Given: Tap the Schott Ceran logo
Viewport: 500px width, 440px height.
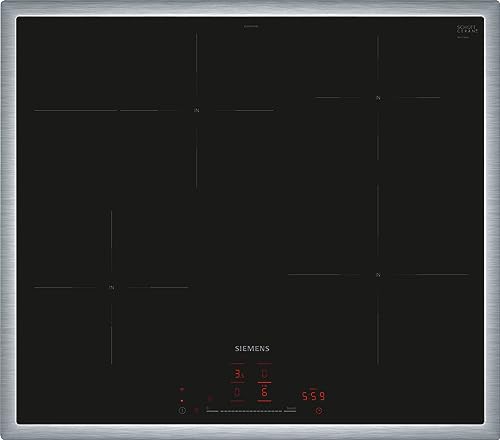Looking at the screenshot, I should 467,29.
